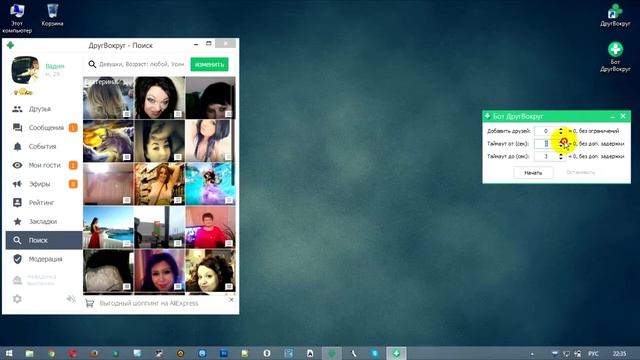640x360 pixels.
Task: Click the green изменить button
Action: (x=209, y=64)
